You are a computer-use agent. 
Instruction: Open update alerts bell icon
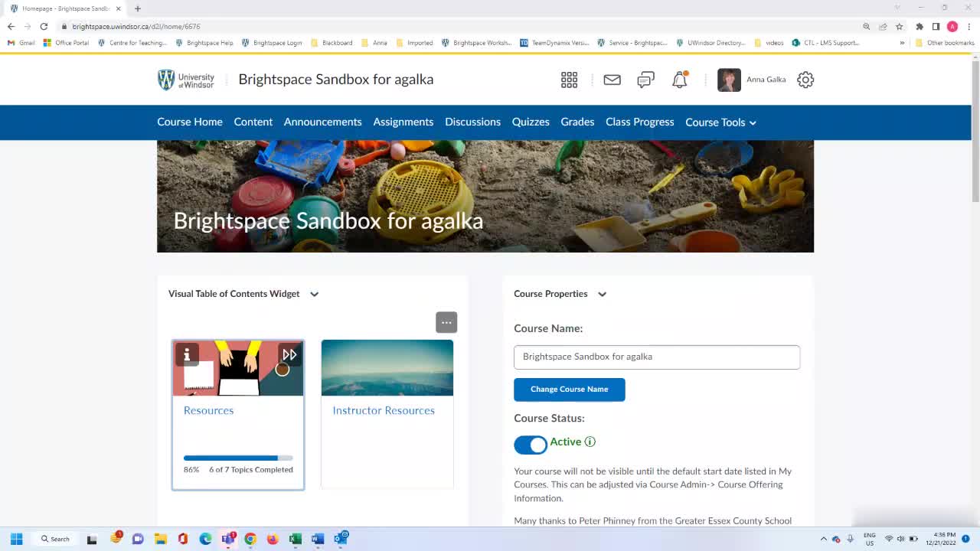coord(679,80)
